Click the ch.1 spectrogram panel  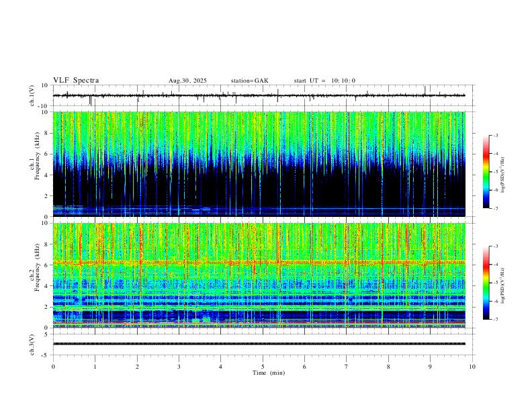pos(259,164)
